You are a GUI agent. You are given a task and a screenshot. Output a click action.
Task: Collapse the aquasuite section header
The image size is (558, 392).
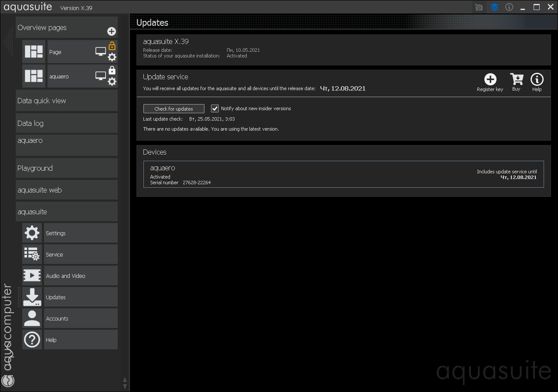click(67, 212)
